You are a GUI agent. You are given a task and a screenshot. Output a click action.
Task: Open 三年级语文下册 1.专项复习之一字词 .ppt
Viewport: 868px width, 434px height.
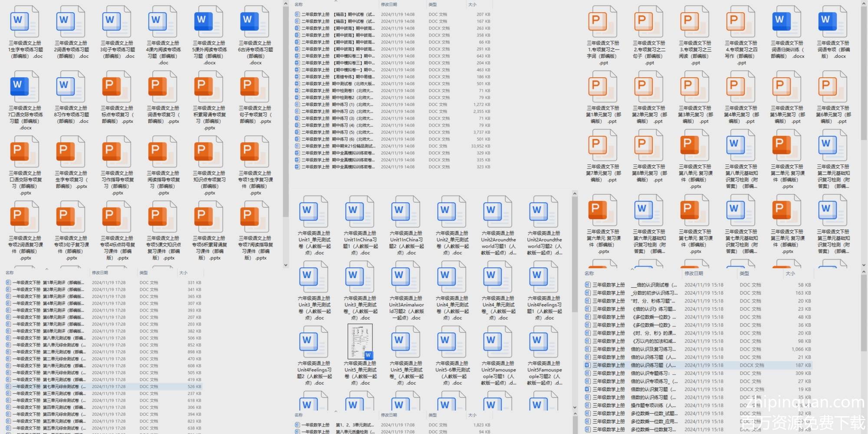pyautogui.click(x=604, y=36)
